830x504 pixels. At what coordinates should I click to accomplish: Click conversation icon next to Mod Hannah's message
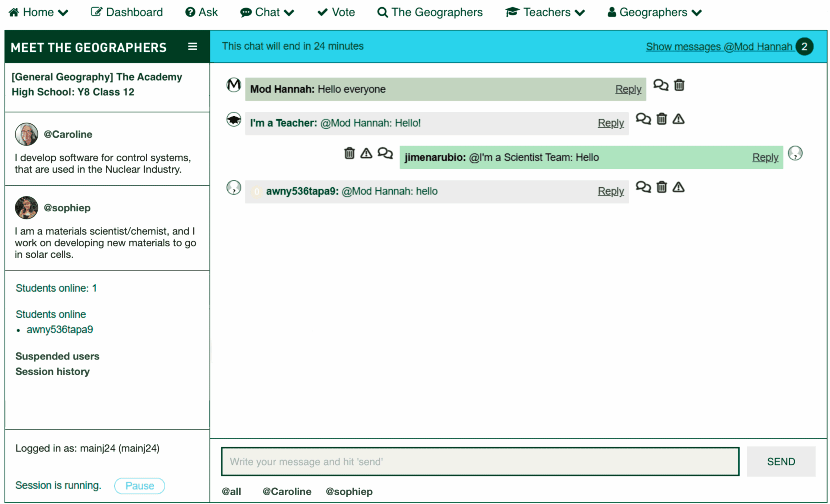click(660, 85)
